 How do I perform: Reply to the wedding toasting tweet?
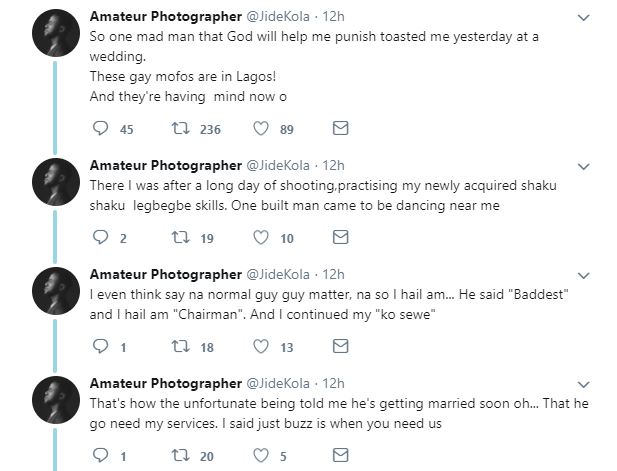pyautogui.click(x=100, y=128)
